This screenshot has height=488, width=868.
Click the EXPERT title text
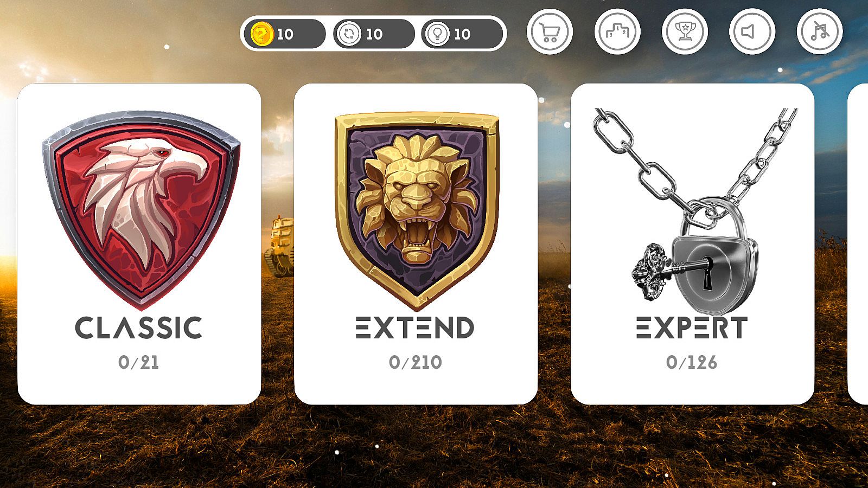(692, 328)
